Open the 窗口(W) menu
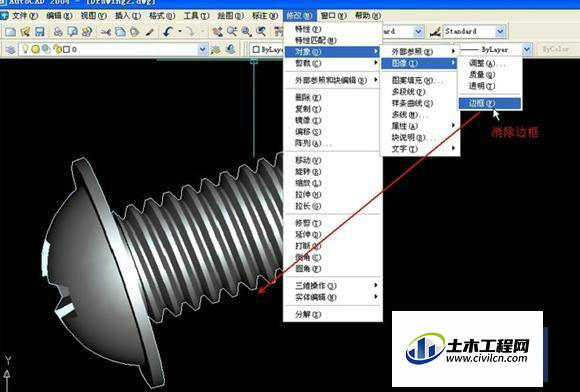Screen dimensions: 580x392 333,16
